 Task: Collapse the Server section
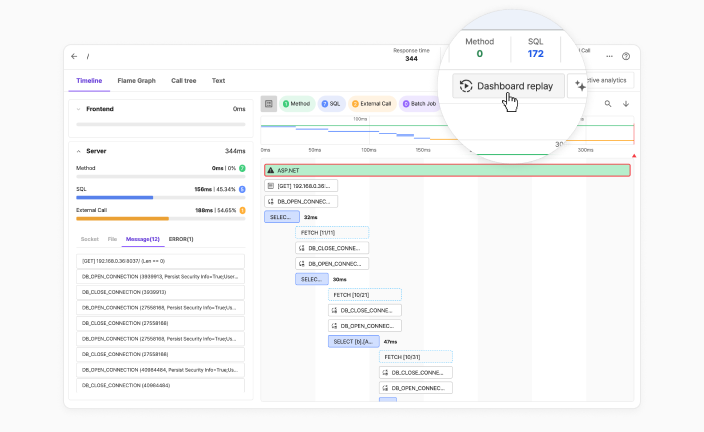tap(79, 151)
